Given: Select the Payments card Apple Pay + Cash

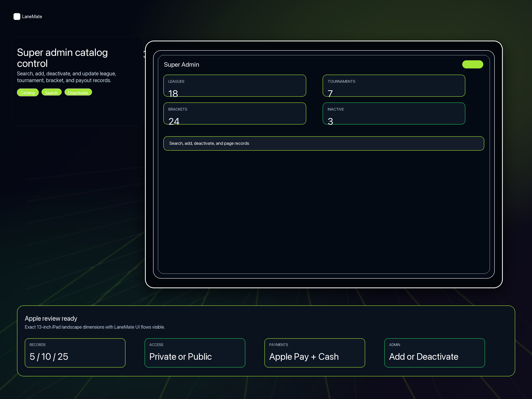Looking at the screenshot, I should click(315, 353).
